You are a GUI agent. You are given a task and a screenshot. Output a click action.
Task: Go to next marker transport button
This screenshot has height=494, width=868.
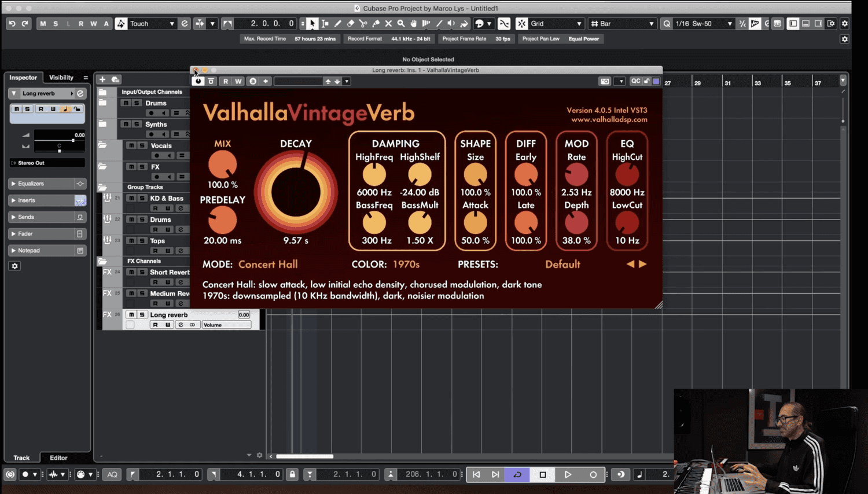495,474
